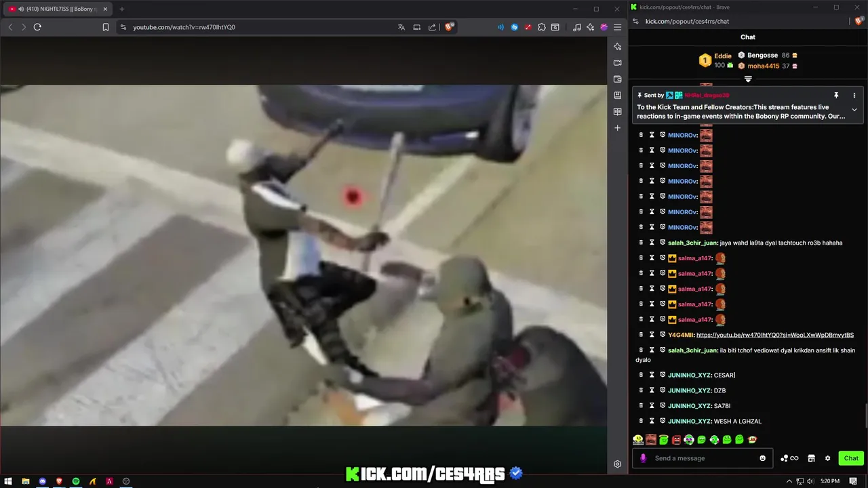Open the browser profile avatar
Image resolution: width=868 pixels, height=488 pixels.
[x=604, y=27]
